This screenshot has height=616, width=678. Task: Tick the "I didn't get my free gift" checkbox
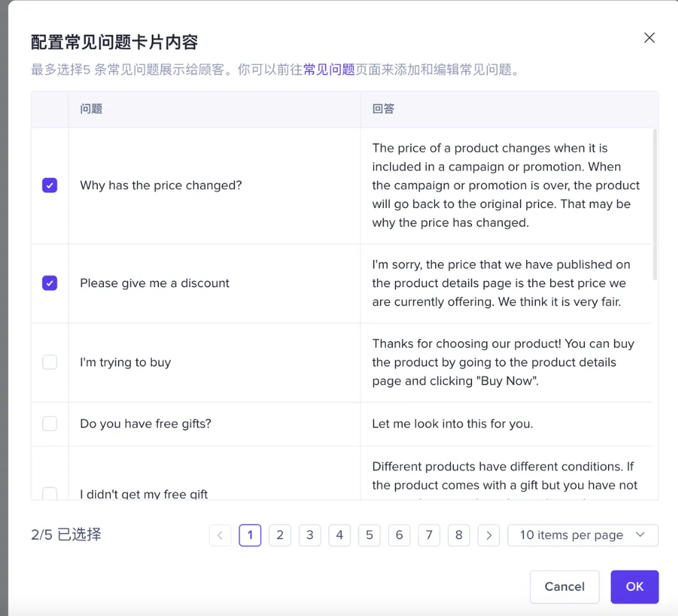coord(50,494)
